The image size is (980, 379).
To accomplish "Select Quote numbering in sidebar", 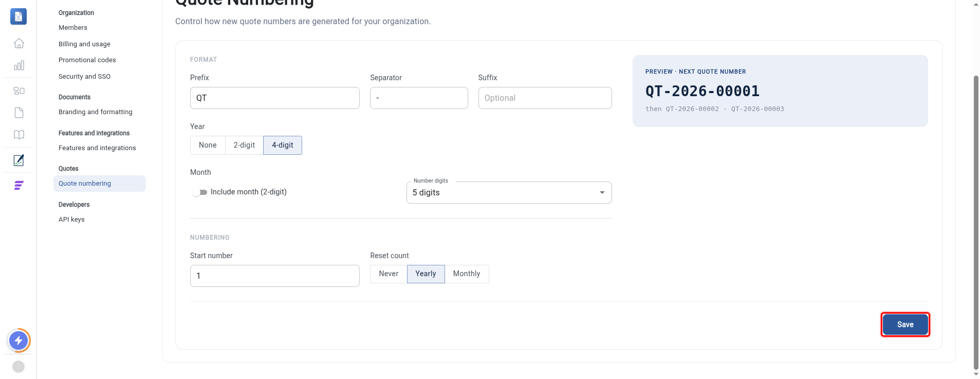I will coord(100,184).
